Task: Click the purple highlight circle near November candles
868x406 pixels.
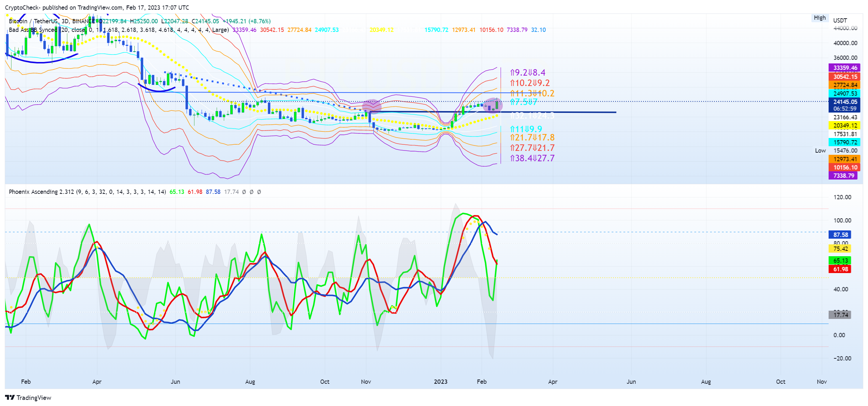Action: click(x=372, y=106)
